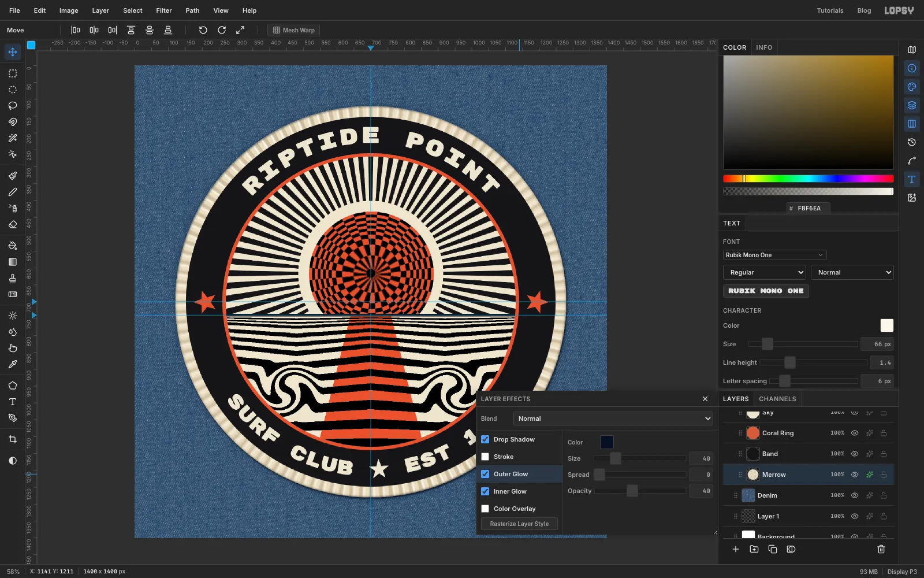Switch to the Channels tab

777,399
